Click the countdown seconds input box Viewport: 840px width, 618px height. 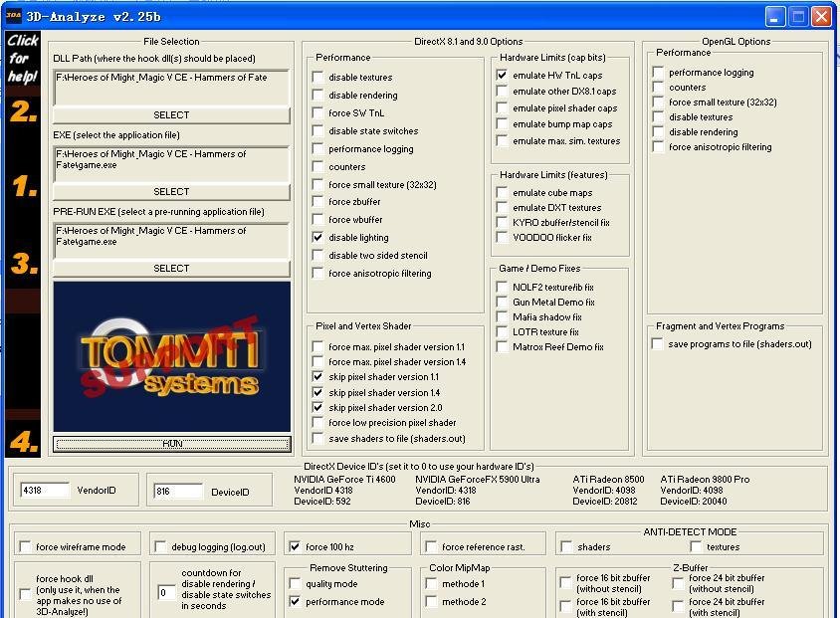[x=166, y=592]
